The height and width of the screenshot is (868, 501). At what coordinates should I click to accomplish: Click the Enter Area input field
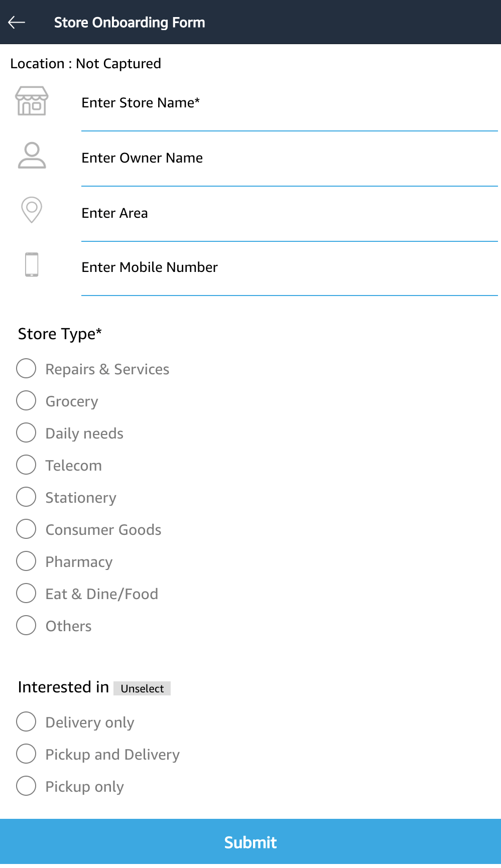pyautogui.click(x=289, y=214)
